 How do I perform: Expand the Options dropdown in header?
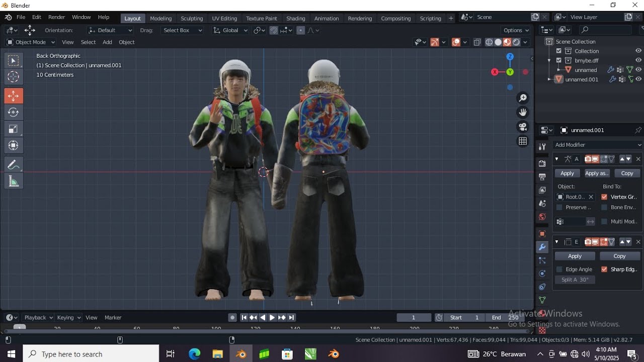click(x=516, y=30)
